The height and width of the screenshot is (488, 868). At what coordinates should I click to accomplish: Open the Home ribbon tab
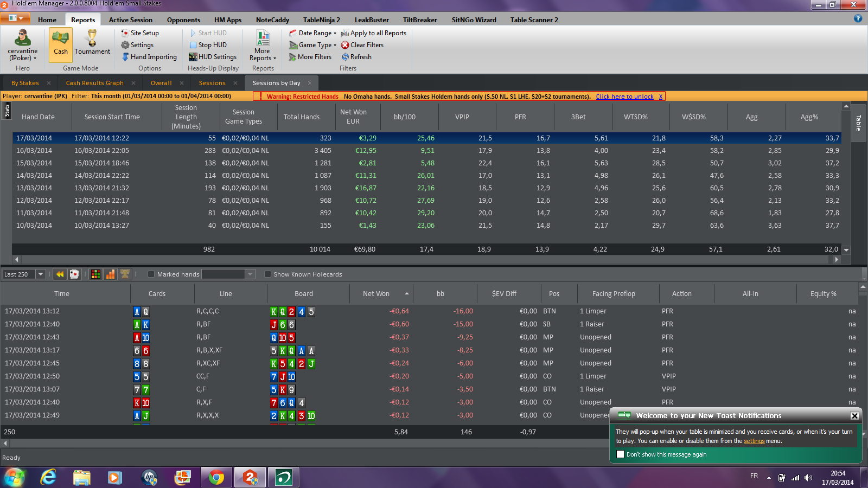47,20
